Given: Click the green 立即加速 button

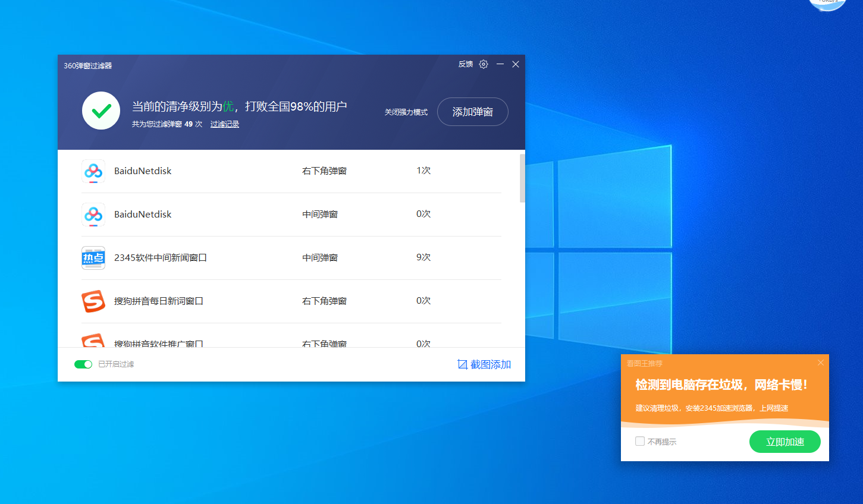Looking at the screenshot, I should click(785, 442).
